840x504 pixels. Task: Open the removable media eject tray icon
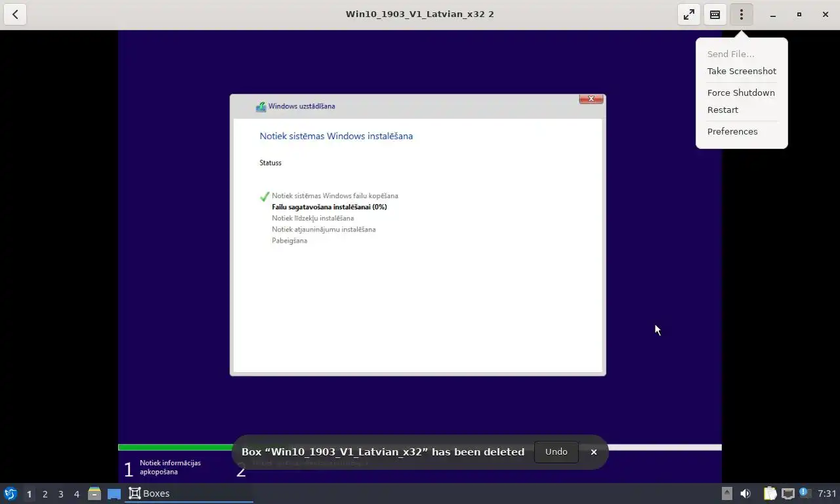click(x=727, y=493)
